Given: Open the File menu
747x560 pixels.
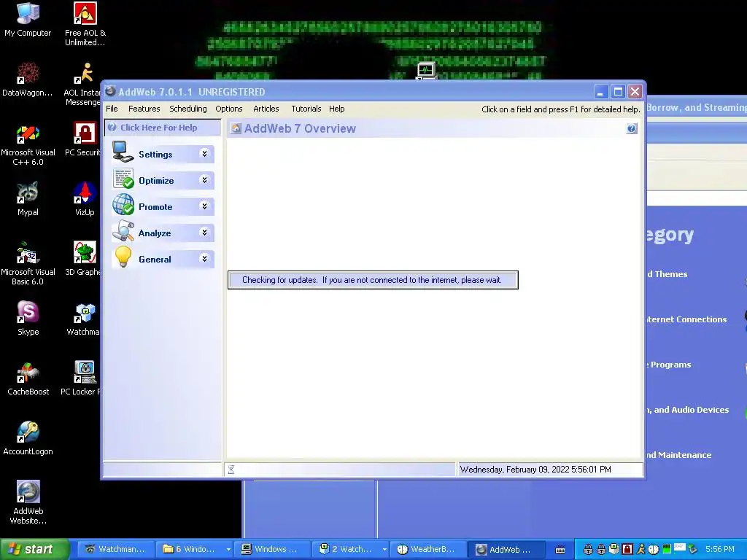Looking at the screenshot, I should (112, 109).
